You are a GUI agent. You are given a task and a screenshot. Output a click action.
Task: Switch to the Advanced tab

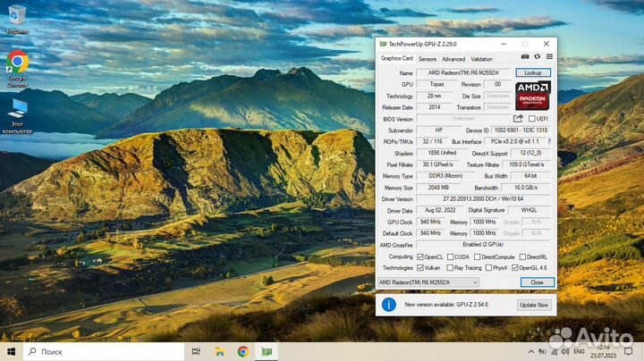(x=453, y=59)
